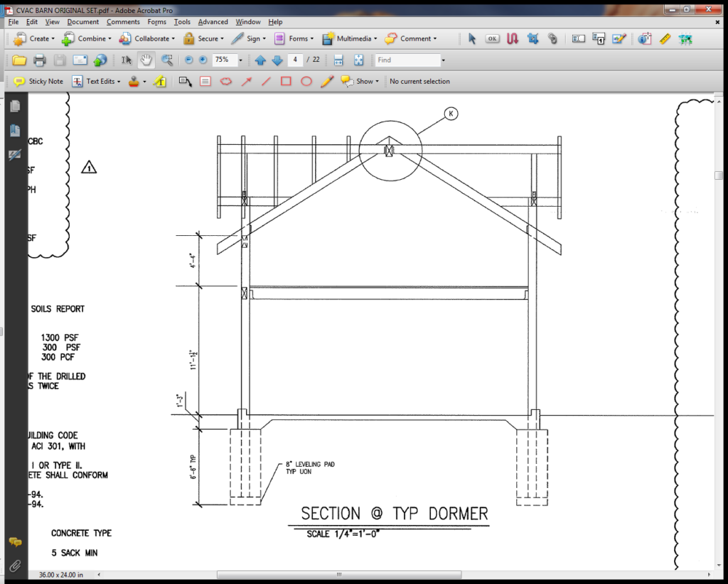The image size is (728, 584).
Task: Open the Signatures panel in sidebar
Action: coord(15,154)
